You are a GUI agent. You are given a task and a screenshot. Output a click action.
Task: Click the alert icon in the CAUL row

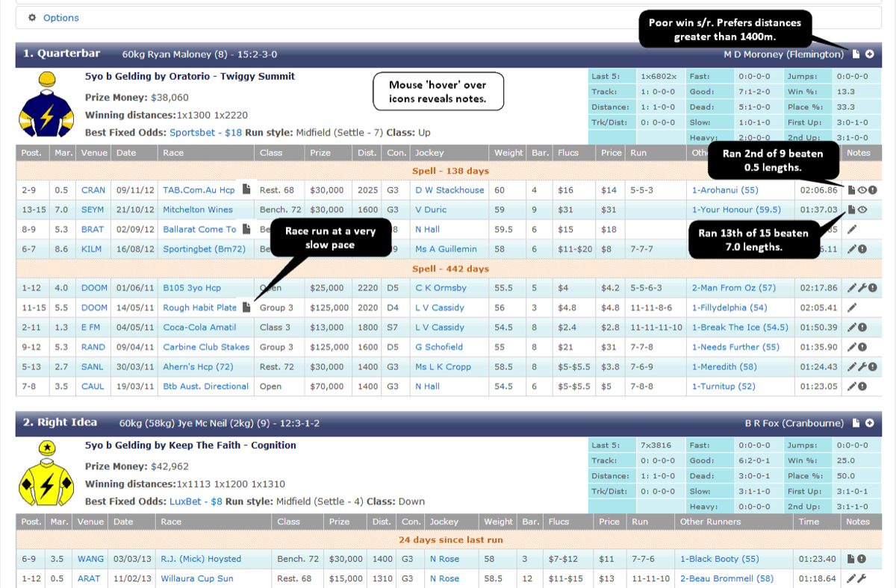click(862, 387)
